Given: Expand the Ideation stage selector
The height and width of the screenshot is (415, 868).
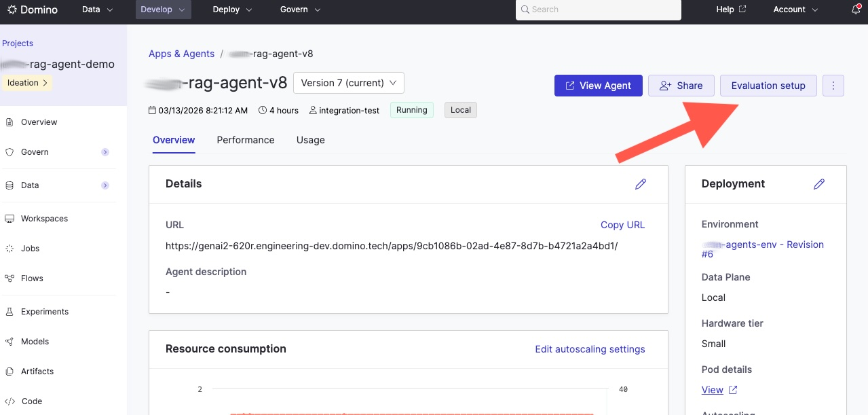Looking at the screenshot, I should coord(27,83).
